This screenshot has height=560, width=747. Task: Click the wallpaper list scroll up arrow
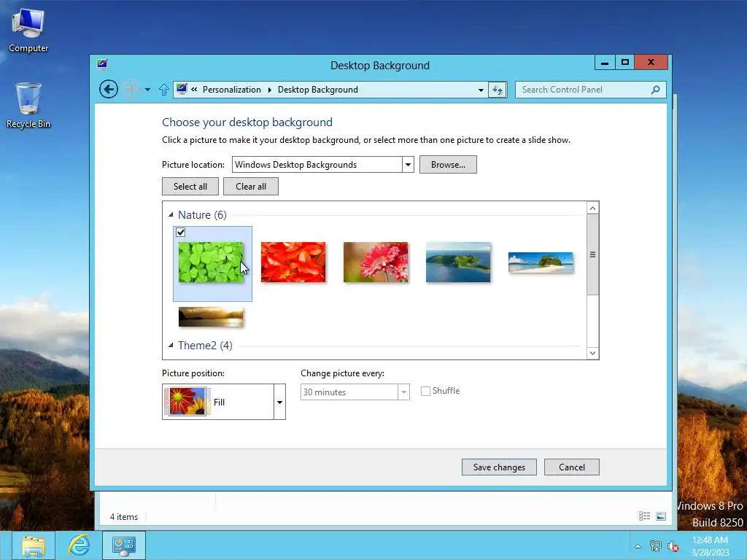(592, 208)
